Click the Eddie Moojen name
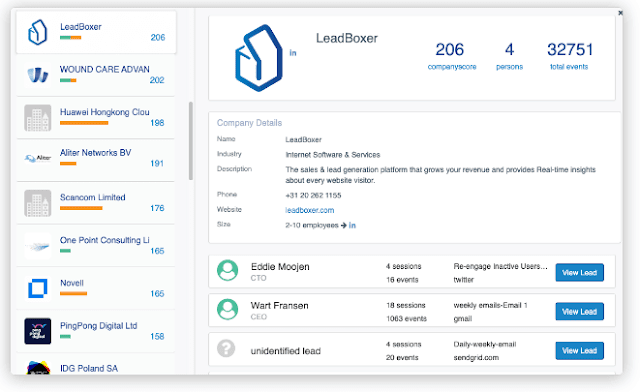This screenshot has width=640, height=392. [280, 267]
